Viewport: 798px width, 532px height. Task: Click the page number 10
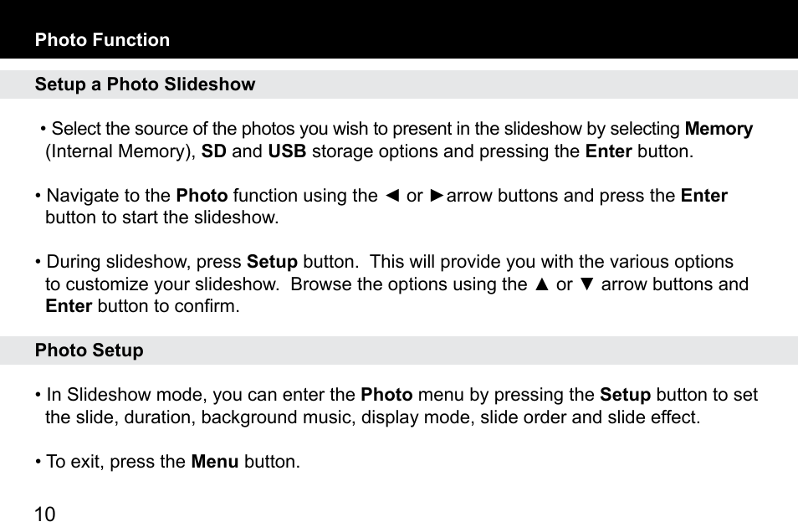(45, 514)
